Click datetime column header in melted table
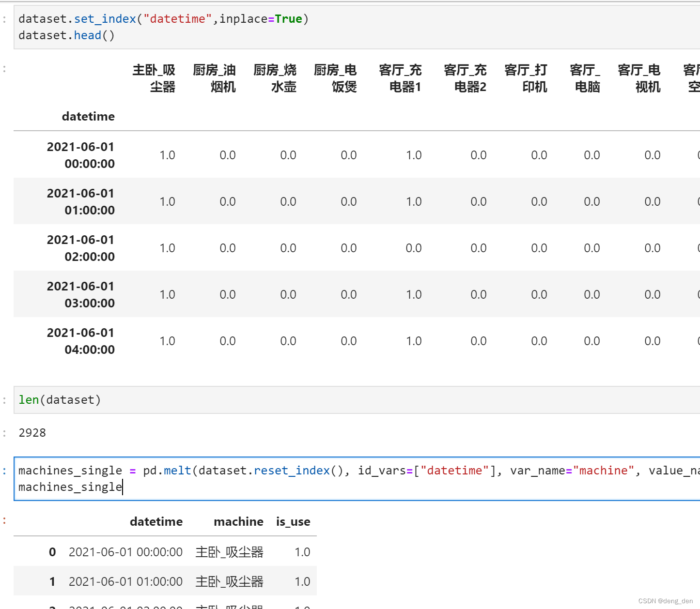 (156, 521)
